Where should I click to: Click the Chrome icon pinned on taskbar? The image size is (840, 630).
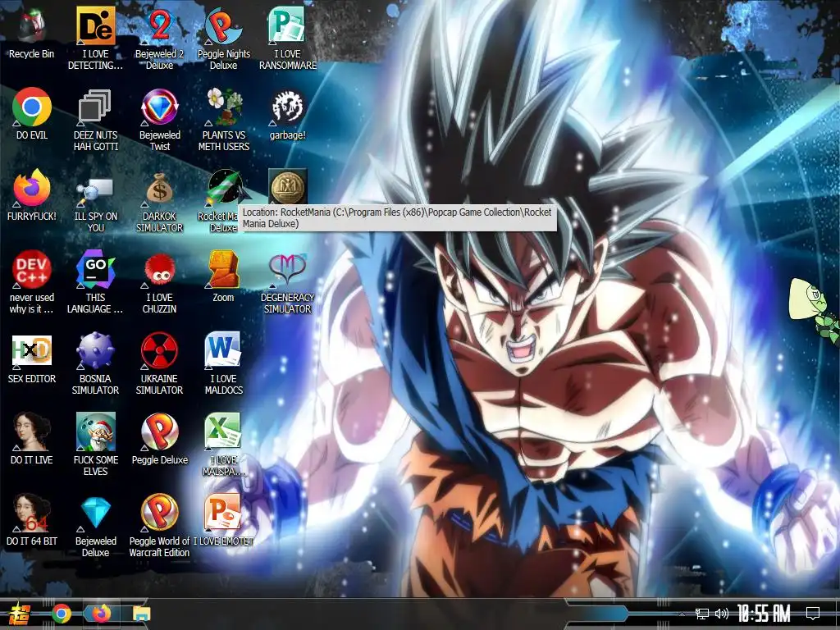[61, 614]
